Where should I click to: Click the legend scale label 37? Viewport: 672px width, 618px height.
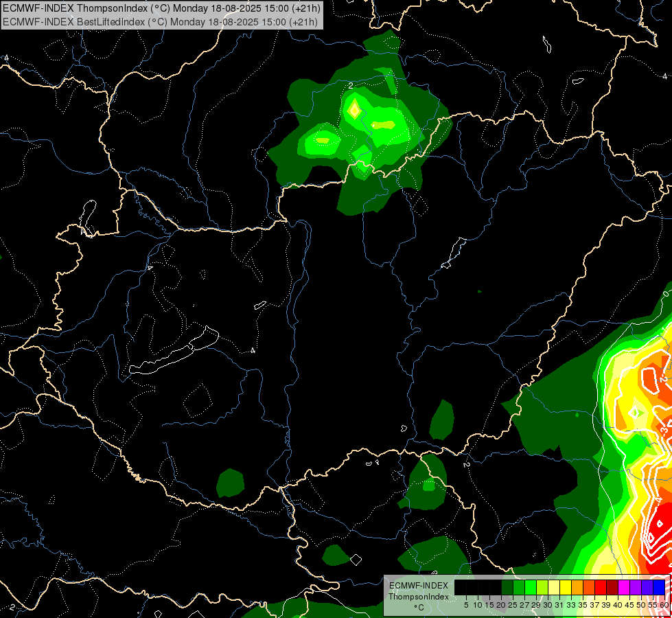click(595, 605)
